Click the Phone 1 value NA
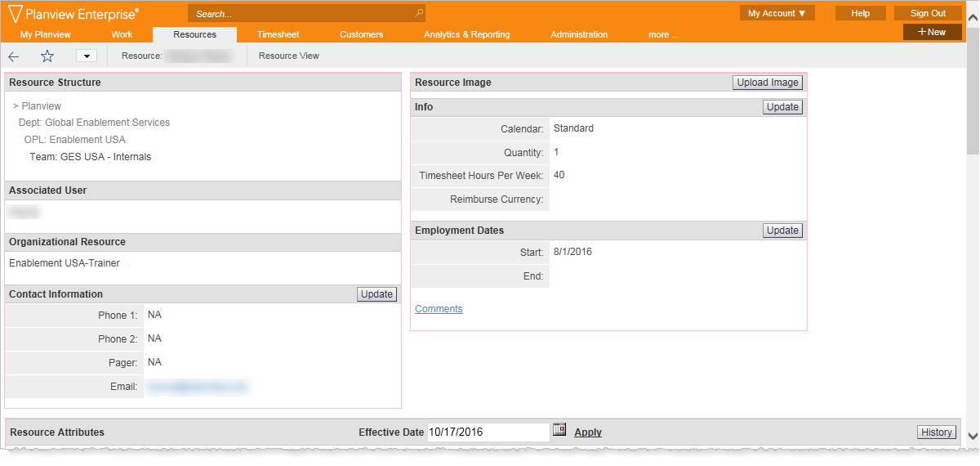 point(154,315)
